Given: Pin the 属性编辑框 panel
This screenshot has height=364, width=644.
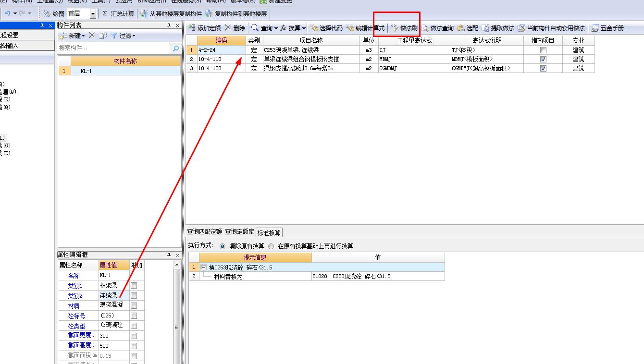Looking at the screenshot, I should point(169,255).
